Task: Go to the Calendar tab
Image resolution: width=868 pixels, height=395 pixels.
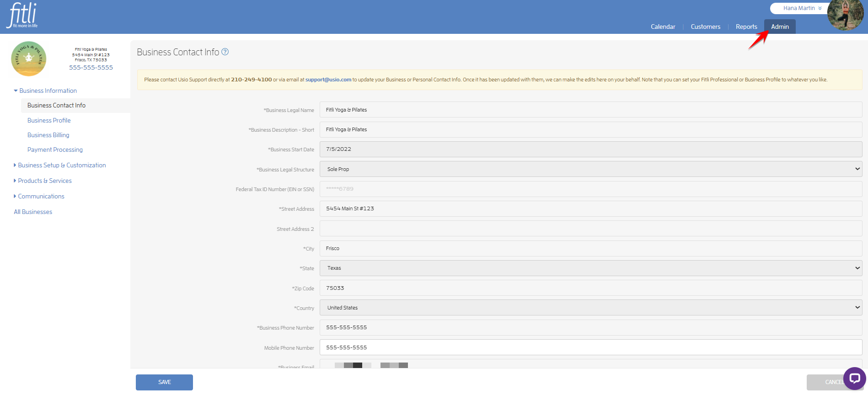Action: pyautogui.click(x=663, y=27)
